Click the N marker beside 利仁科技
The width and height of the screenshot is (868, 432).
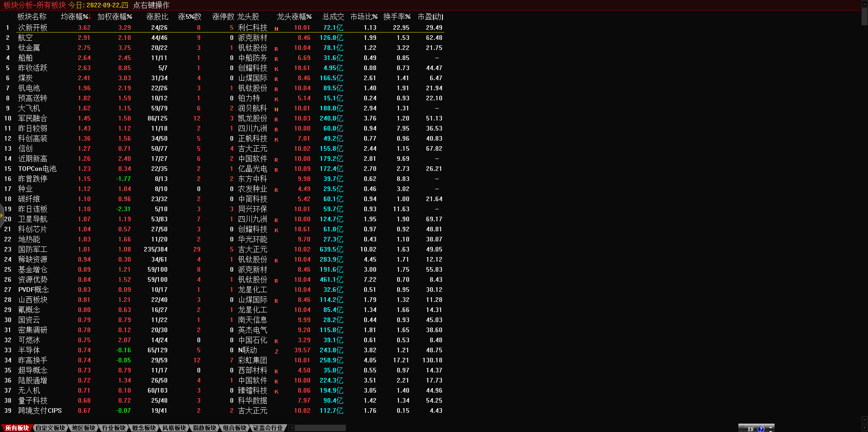click(x=276, y=28)
